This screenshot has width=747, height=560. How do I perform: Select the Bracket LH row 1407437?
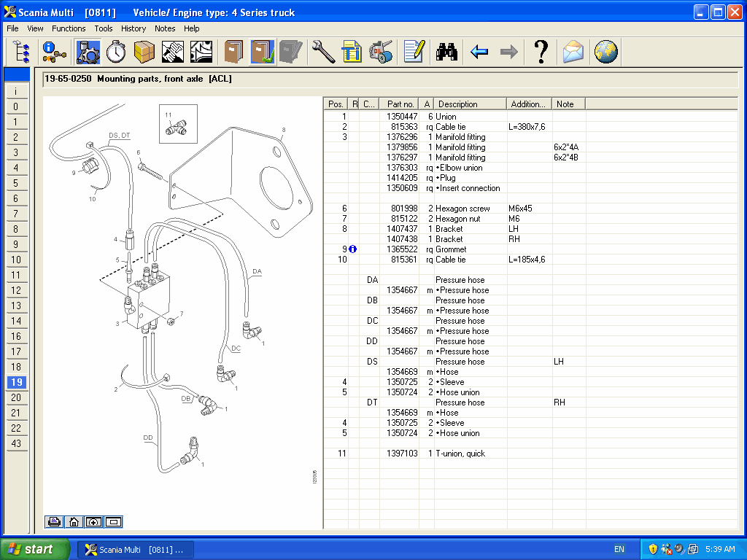(530, 229)
